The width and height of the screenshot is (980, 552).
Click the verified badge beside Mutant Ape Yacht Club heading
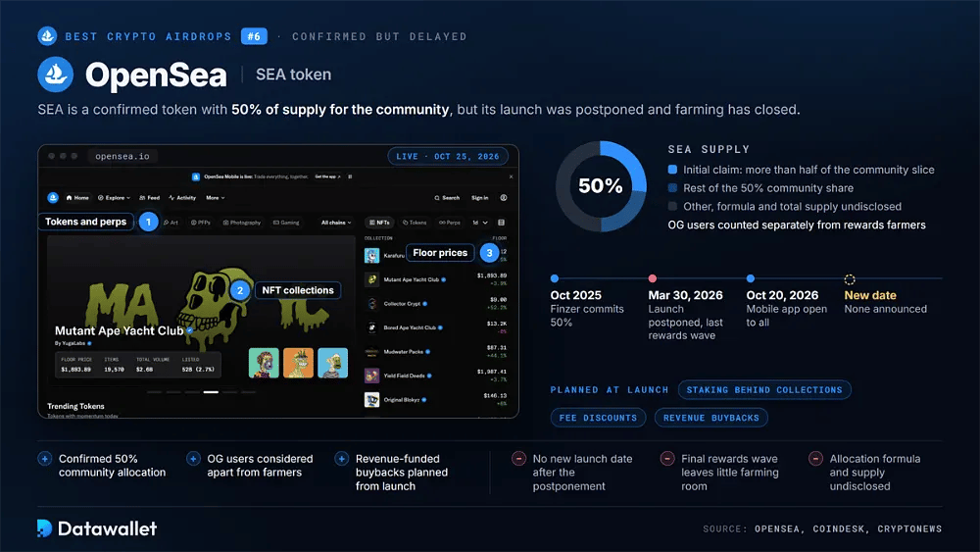coord(189,330)
